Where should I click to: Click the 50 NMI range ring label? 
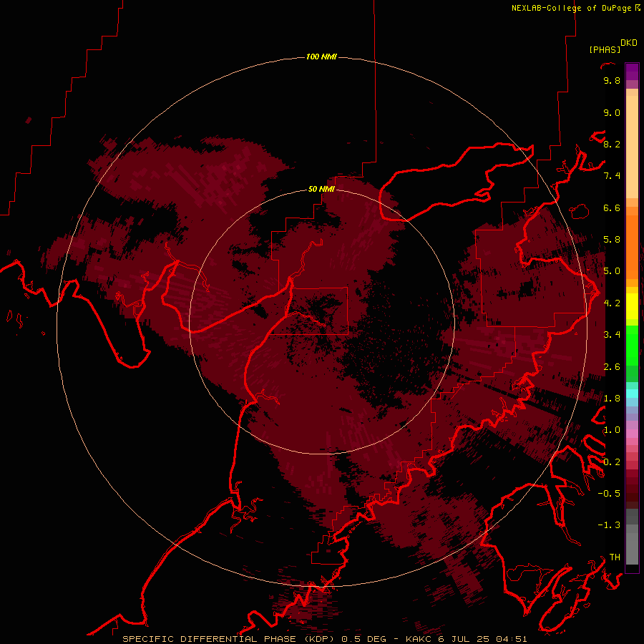pyautogui.click(x=321, y=190)
